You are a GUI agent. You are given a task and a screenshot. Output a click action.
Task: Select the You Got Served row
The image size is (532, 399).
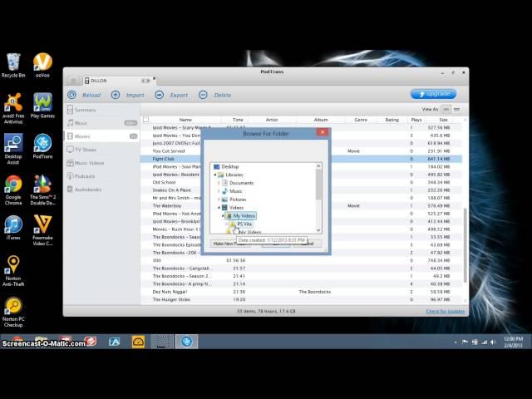point(301,151)
